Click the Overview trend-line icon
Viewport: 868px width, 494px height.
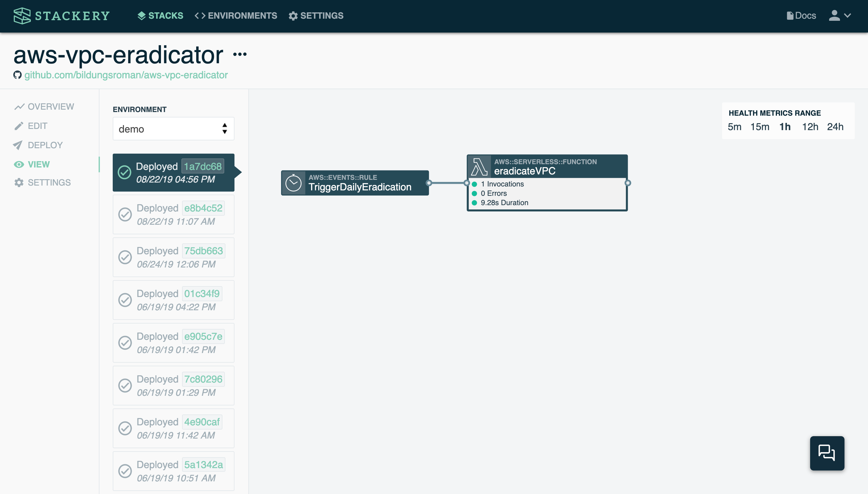tap(19, 107)
